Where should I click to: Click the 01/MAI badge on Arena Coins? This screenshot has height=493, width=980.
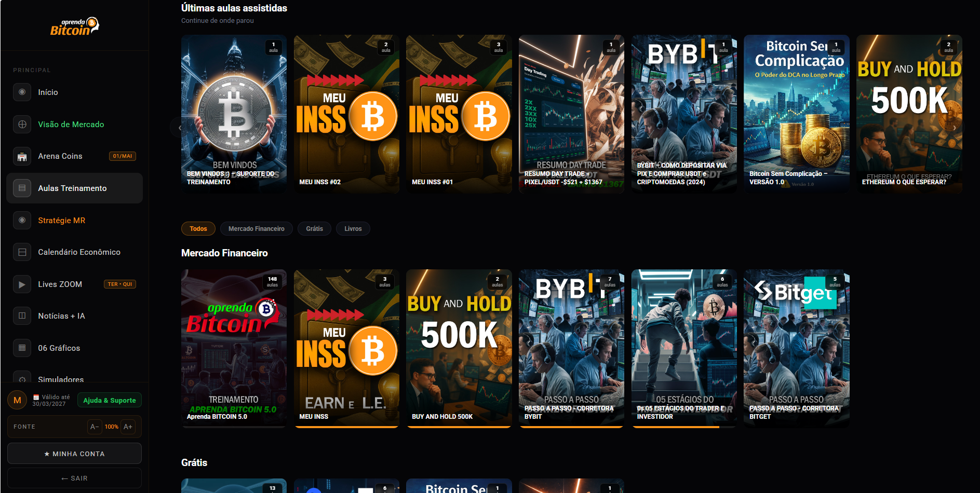(123, 156)
